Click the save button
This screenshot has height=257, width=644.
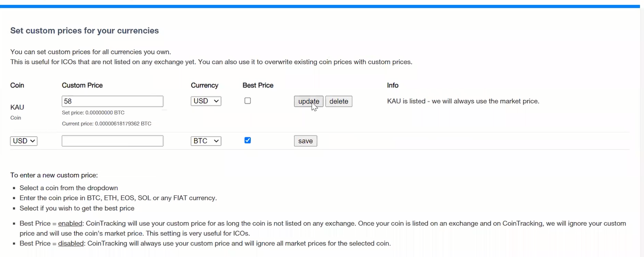tap(306, 141)
